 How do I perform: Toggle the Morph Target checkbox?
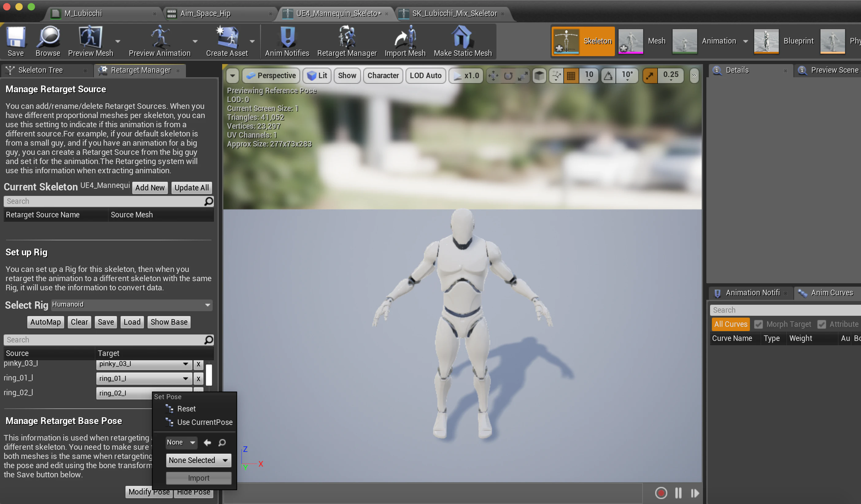click(758, 324)
